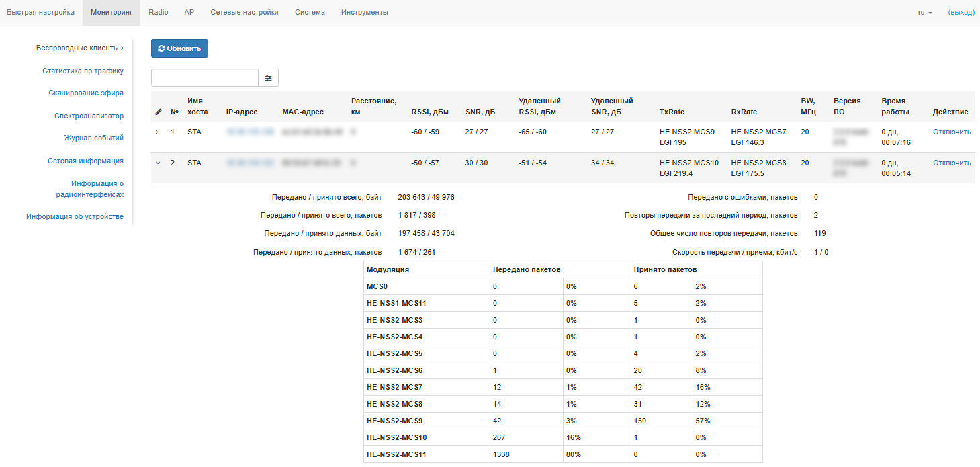Image resolution: width=980 pixels, height=467 pixels.
Task: Open Сканирование эфира in sidebar
Action: pyautogui.click(x=86, y=93)
